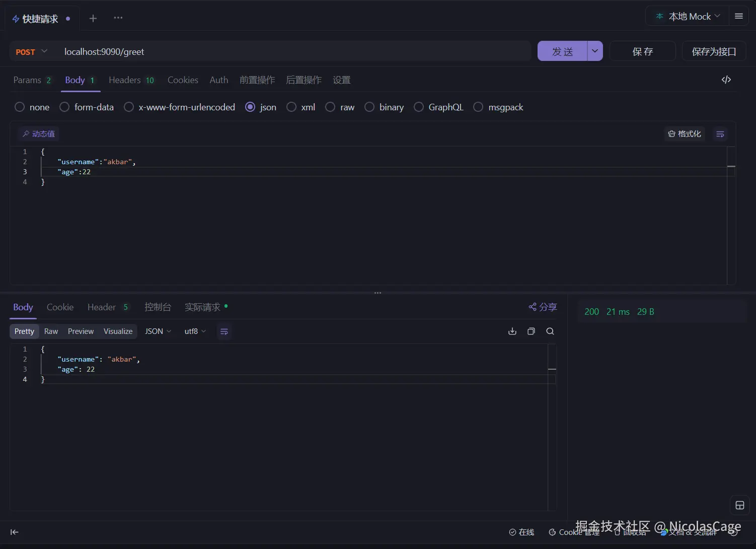
Task: Click the 保存 save button
Action: [x=643, y=51]
